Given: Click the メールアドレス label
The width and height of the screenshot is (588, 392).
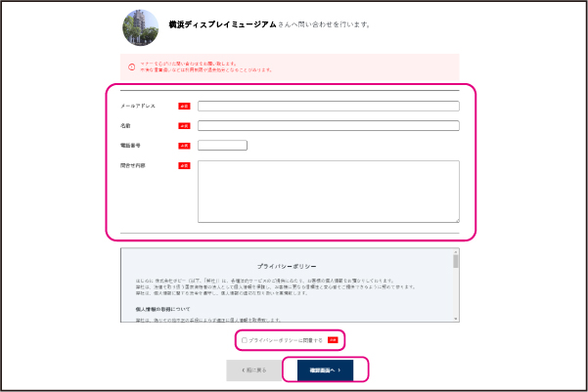Looking at the screenshot, I should (138, 106).
